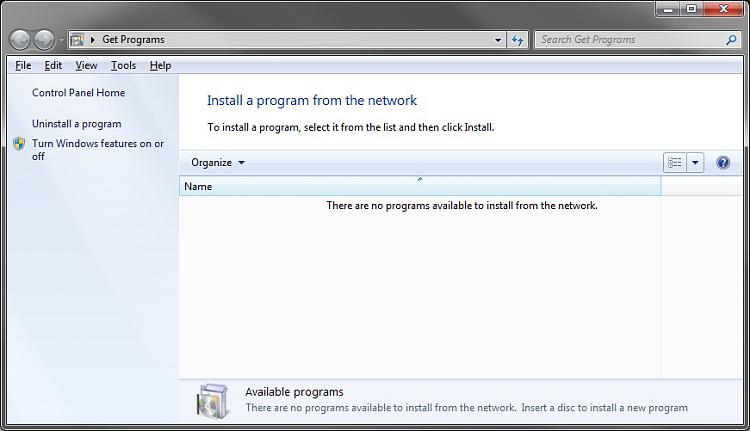Viewport: 750px width, 431px height.
Task: Click the search magnifier icon
Action: [731, 40]
